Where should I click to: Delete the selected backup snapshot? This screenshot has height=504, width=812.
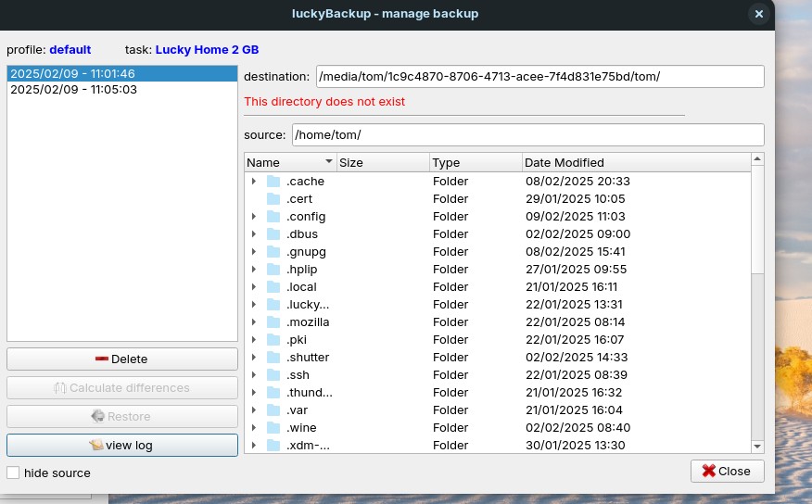pos(122,359)
